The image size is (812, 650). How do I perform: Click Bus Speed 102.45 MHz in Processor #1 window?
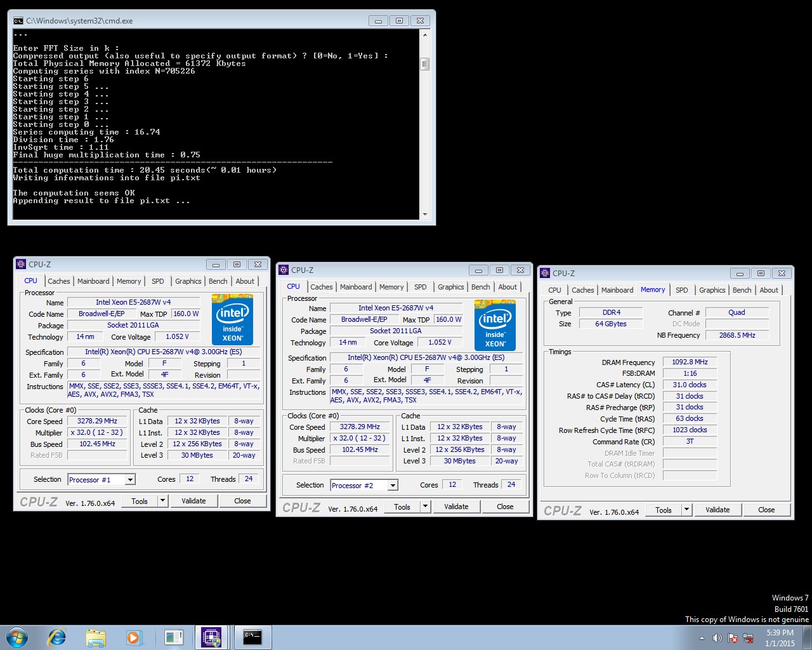coord(97,444)
